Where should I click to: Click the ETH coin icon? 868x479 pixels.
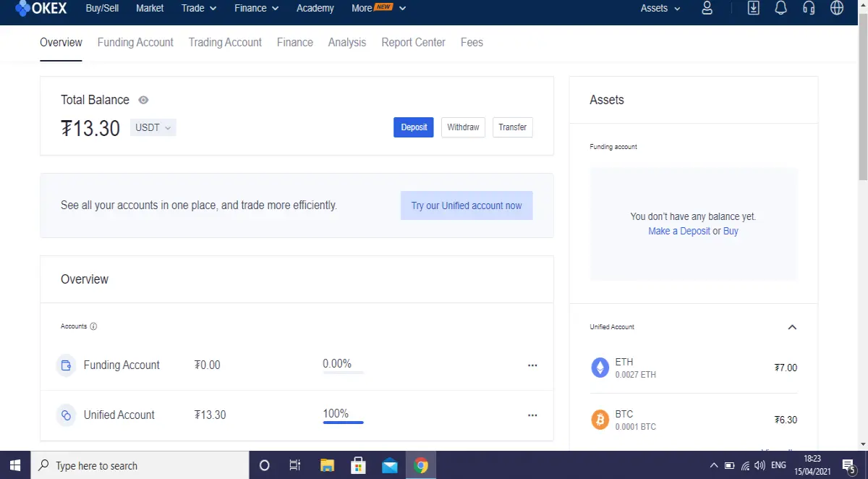pyautogui.click(x=600, y=368)
